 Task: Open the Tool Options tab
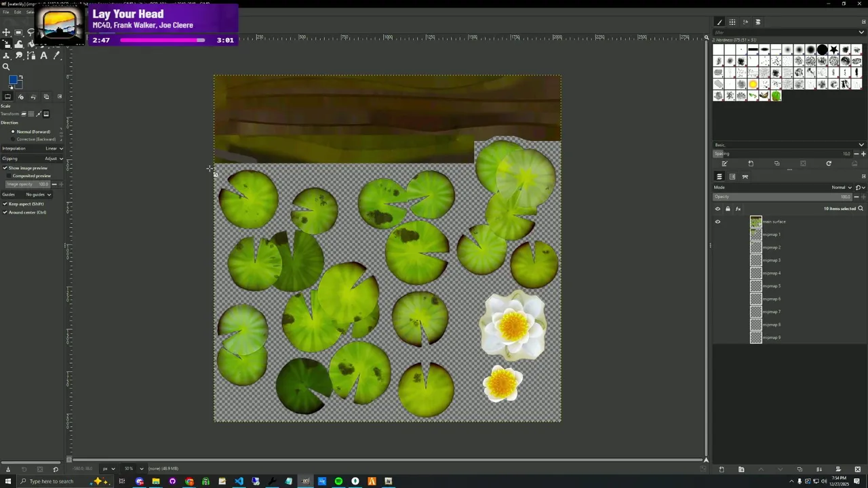(x=7, y=96)
